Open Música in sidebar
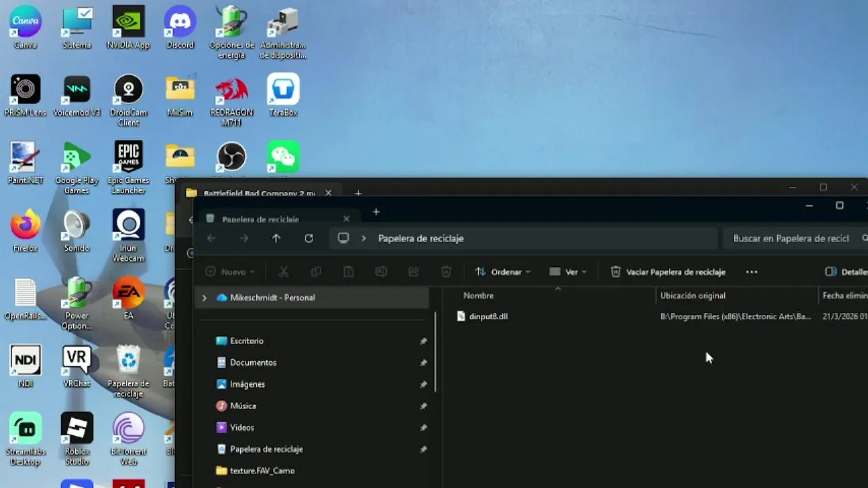This screenshot has width=868, height=488. tap(243, 406)
